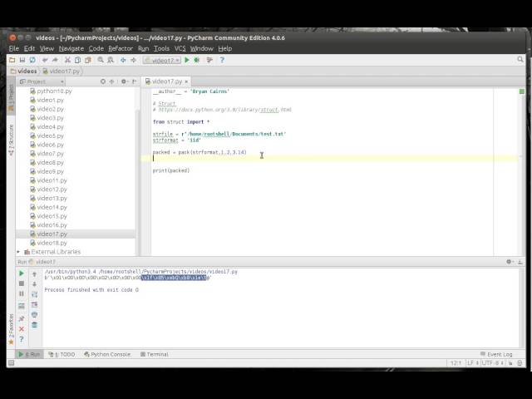Click the Cut scissors icon
The height and width of the screenshot is (399, 532).
67,60
